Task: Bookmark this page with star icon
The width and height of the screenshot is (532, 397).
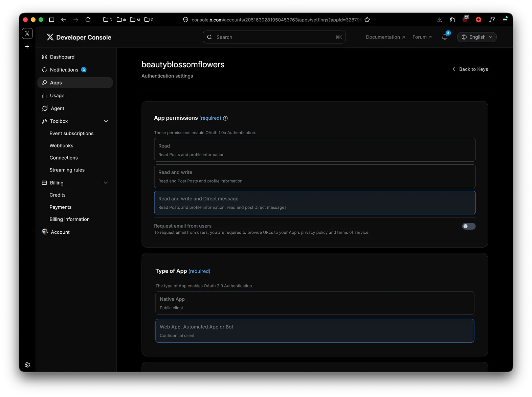Action: pyautogui.click(x=367, y=20)
